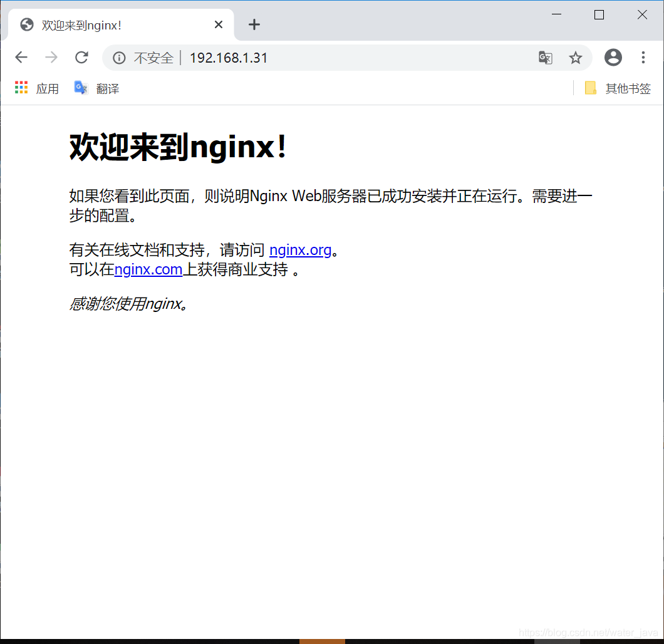Go back to the previous page
The width and height of the screenshot is (664, 644).
[x=21, y=57]
